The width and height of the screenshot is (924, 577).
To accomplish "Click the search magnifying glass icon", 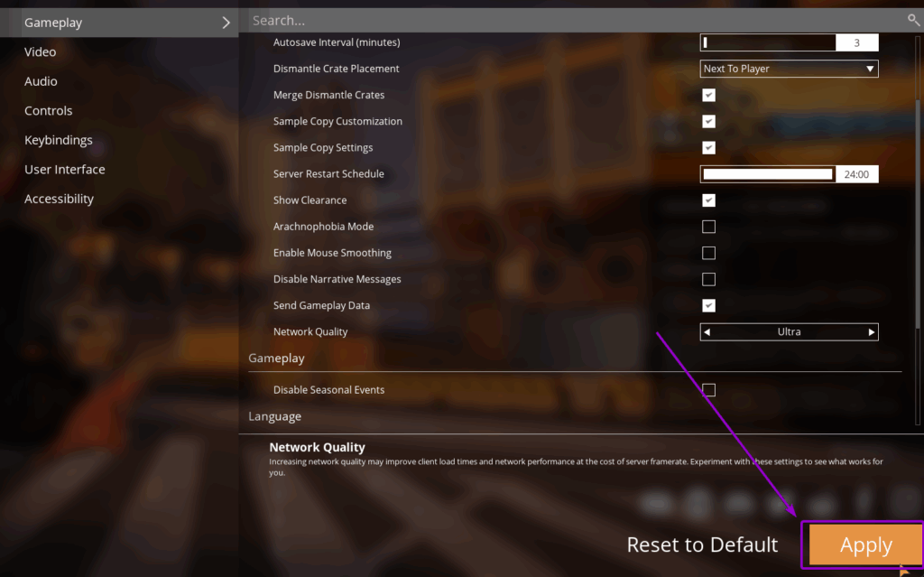I will [x=913, y=19].
